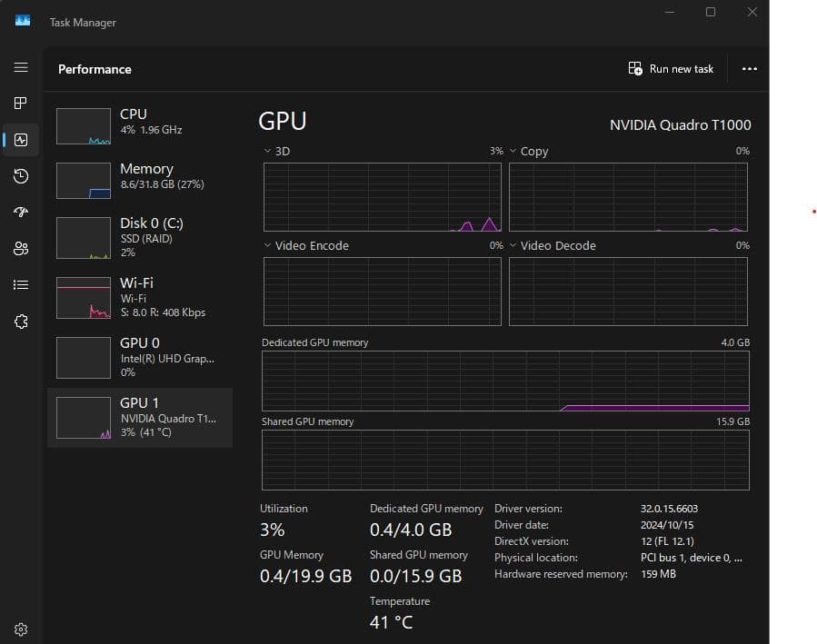This screenshot has width=817, height=644.
Task: Select Disk 0 (C:) performance item
Action: 140,238
